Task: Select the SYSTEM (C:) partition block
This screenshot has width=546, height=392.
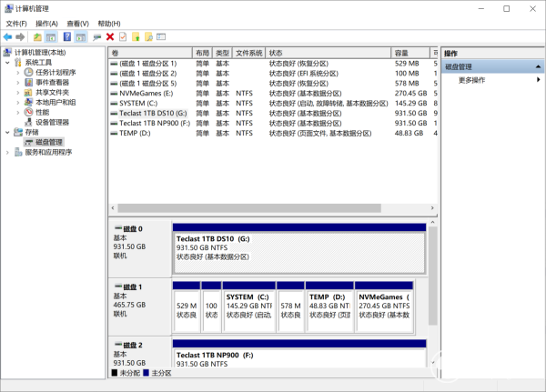Action: [x=249, y=307]
